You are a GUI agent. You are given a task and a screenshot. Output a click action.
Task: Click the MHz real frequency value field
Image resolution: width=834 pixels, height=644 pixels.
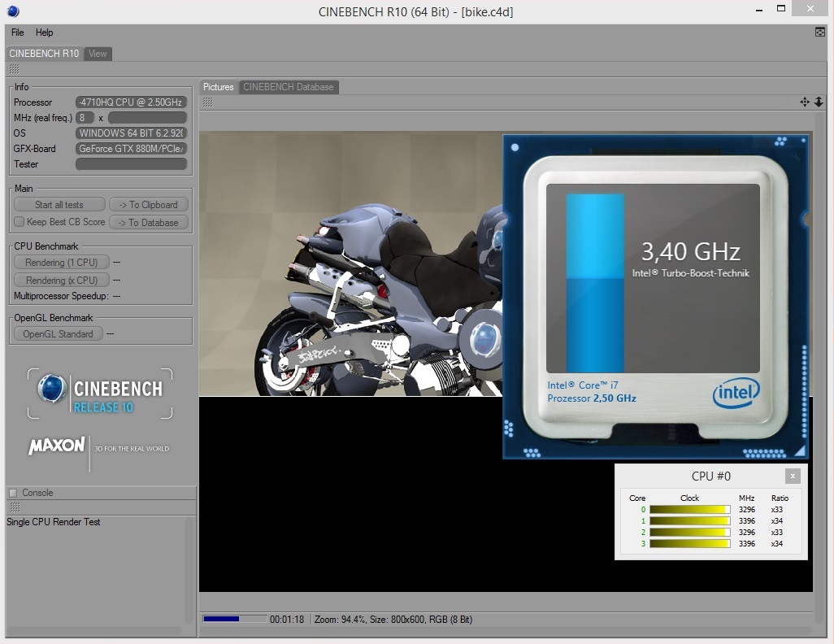click(x=147, y=118)
